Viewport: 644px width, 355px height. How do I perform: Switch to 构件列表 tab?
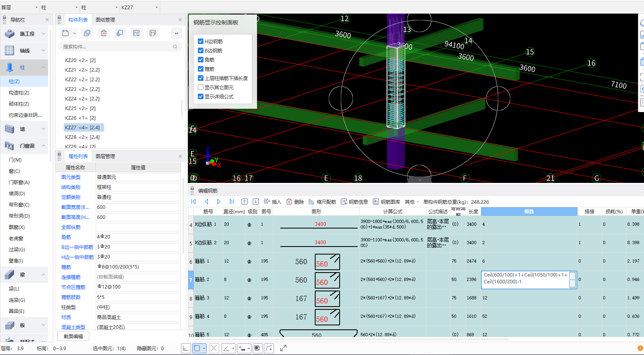[78, 20]
